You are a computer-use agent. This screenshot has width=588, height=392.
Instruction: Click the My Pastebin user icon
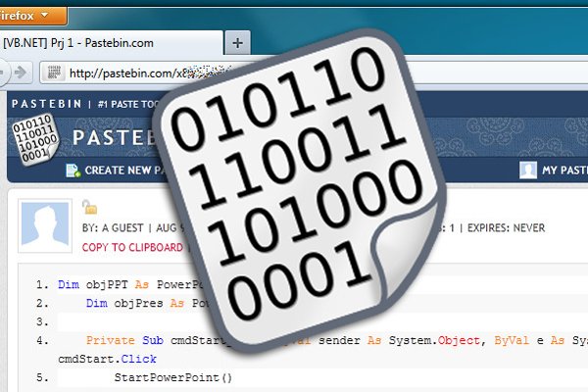[x=528, y=171]
